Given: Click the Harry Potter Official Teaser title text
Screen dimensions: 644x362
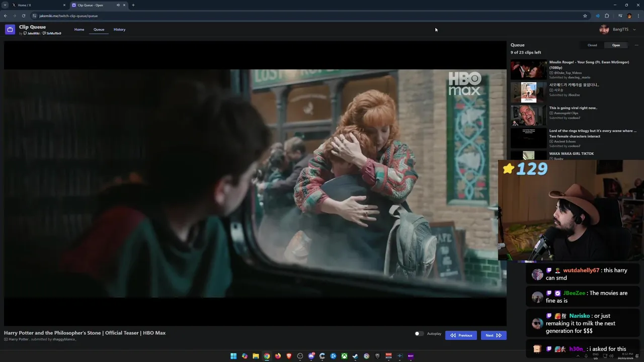Looking at the screenshot, I should point(85,333).
